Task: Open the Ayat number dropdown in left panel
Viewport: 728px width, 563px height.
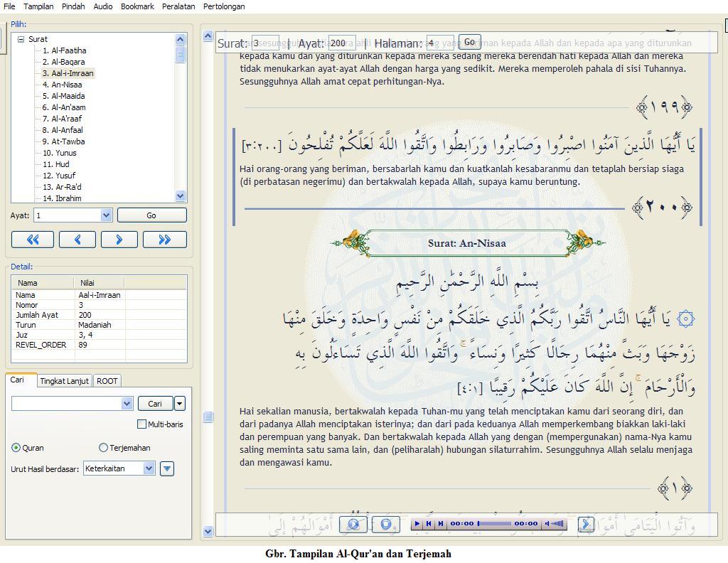Action: coord(107,215)
